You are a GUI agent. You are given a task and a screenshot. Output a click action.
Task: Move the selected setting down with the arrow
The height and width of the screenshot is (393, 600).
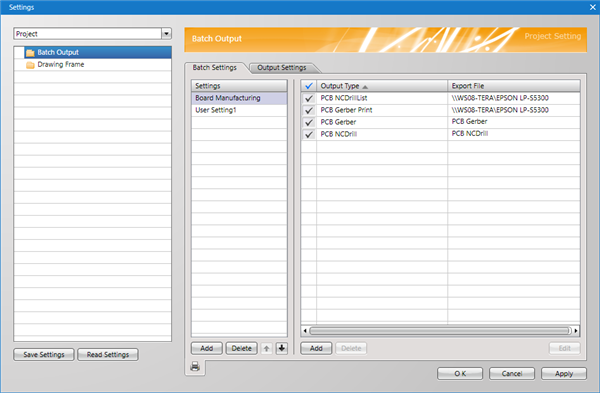[x=282, y=348]
